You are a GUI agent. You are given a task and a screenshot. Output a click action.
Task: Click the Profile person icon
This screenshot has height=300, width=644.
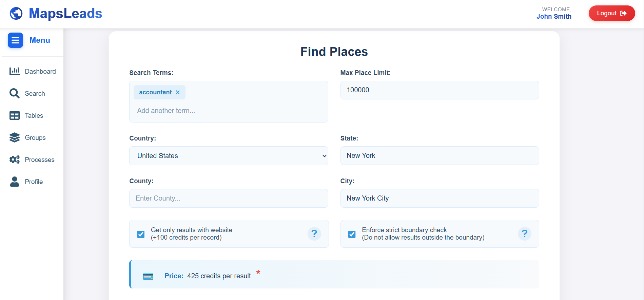tap(15, 182)
